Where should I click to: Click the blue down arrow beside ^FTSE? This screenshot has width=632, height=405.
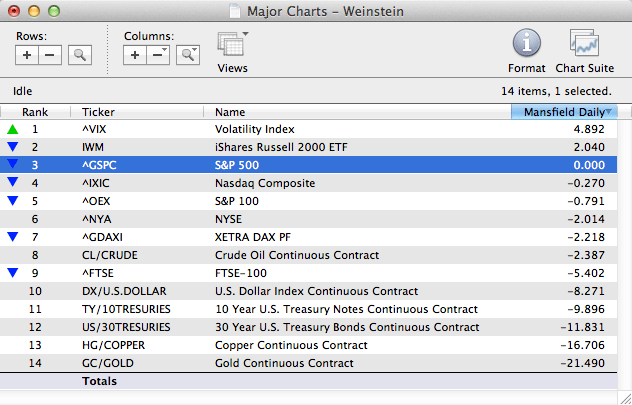(x=12, y=272)
